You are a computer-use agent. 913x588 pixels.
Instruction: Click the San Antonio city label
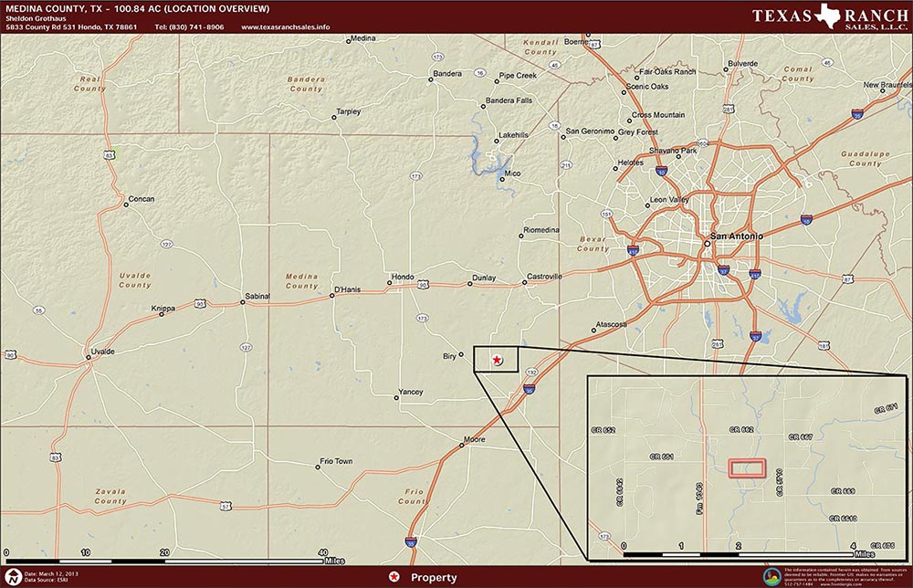[737, 236]
